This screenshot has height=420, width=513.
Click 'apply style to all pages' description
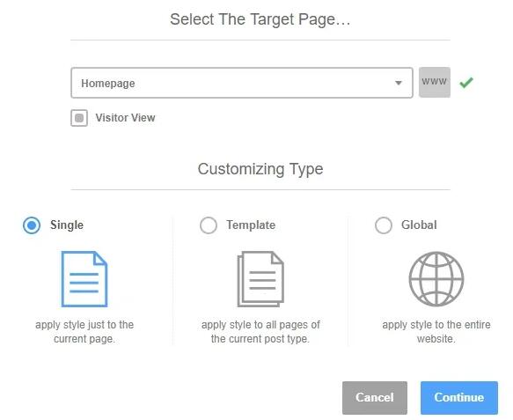pos(260,332)
